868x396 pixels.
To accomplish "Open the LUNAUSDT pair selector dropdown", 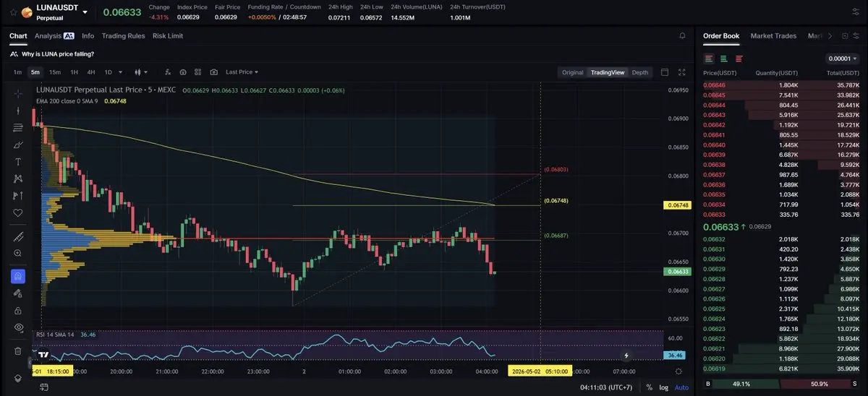I will coord(85,12).
